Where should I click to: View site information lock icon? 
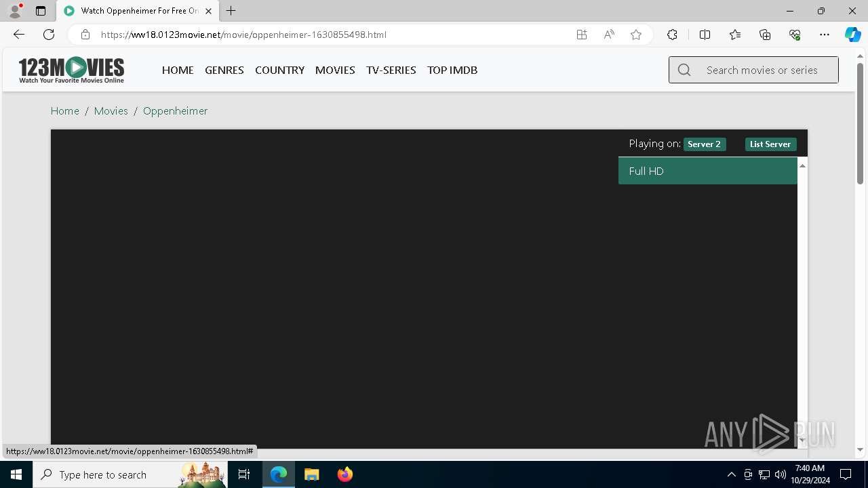coord(85,35)
